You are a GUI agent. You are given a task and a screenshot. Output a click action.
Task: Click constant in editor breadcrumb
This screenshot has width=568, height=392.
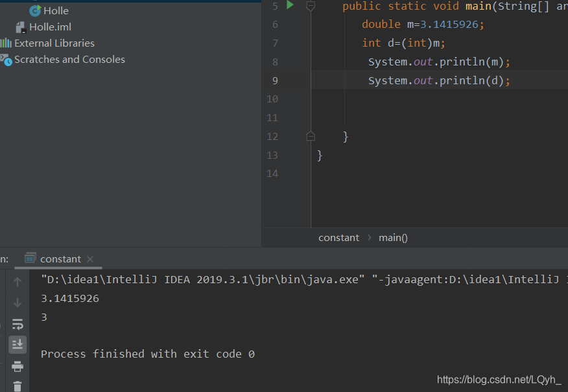tap(338, 238)
